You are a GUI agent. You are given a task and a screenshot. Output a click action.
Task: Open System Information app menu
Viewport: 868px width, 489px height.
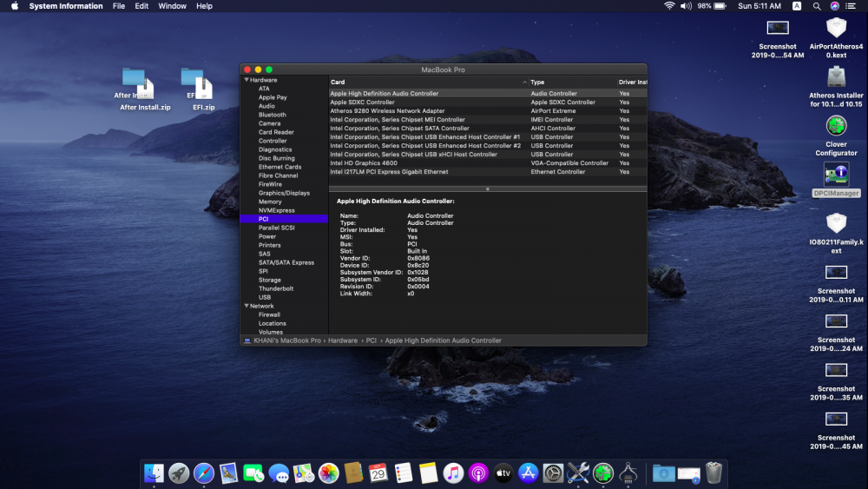66,6
